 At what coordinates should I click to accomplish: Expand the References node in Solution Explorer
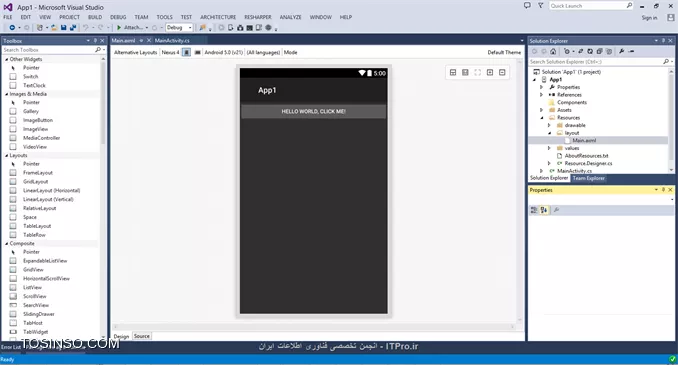(541, 95)
